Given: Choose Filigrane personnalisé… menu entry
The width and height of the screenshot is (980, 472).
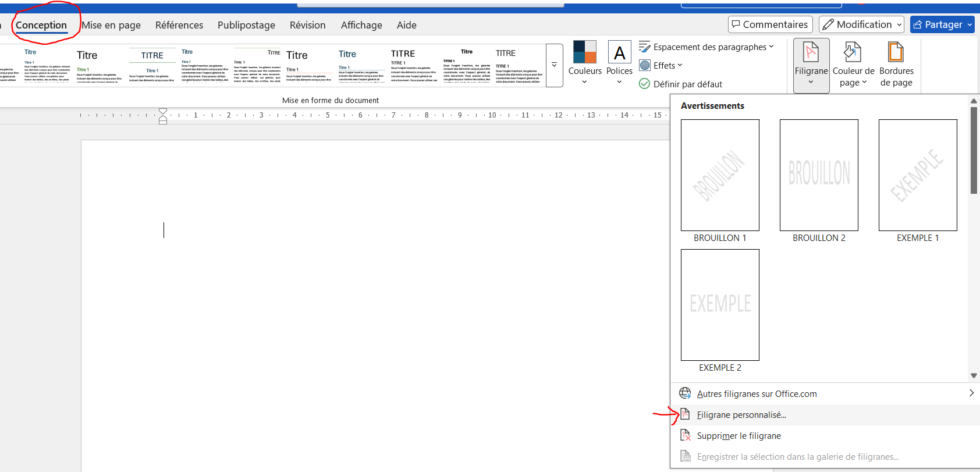Looking at the screenshot, I should (x=825, y=415).
